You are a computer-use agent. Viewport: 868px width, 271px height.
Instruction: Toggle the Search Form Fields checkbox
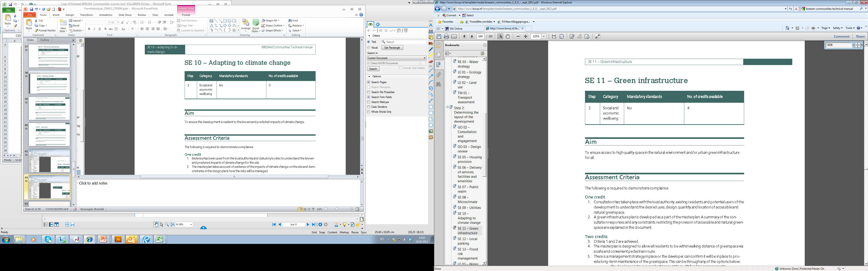click(x=369, y=97)
